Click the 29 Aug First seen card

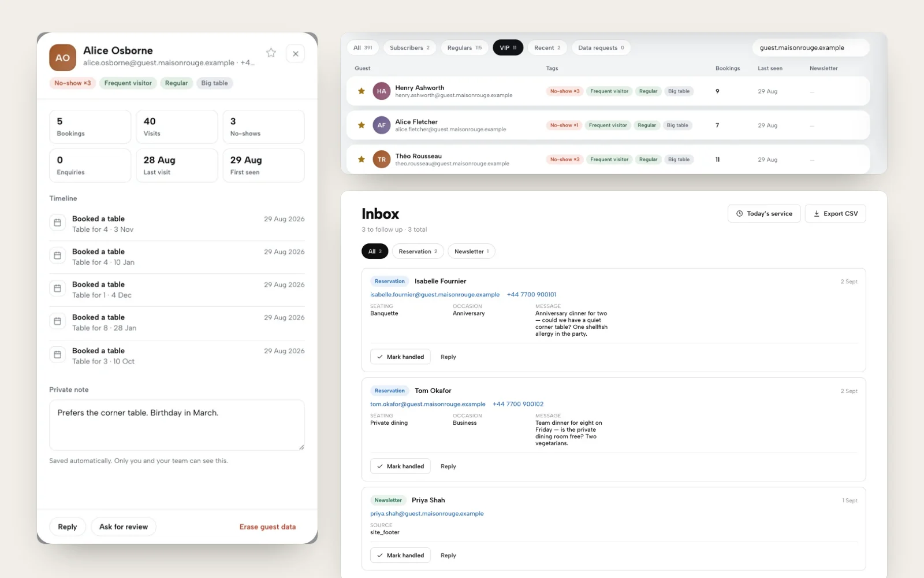(263, 166)
